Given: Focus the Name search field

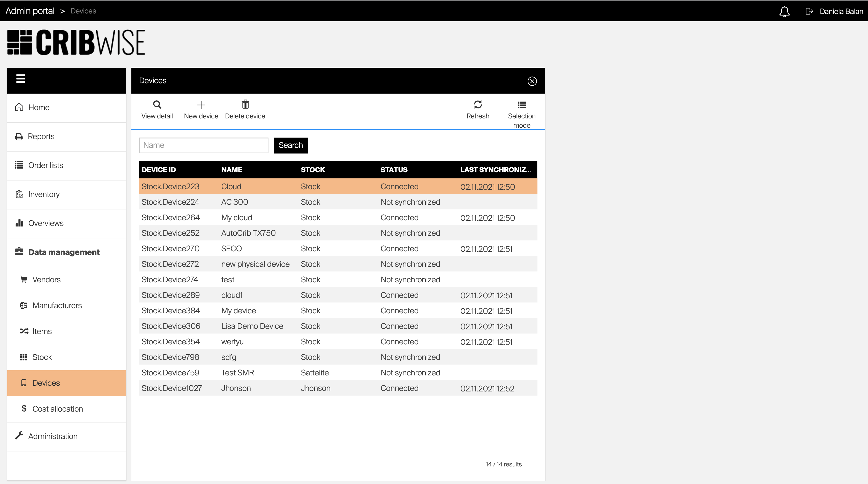Looking at the screenshot, I should coord(204,145).
